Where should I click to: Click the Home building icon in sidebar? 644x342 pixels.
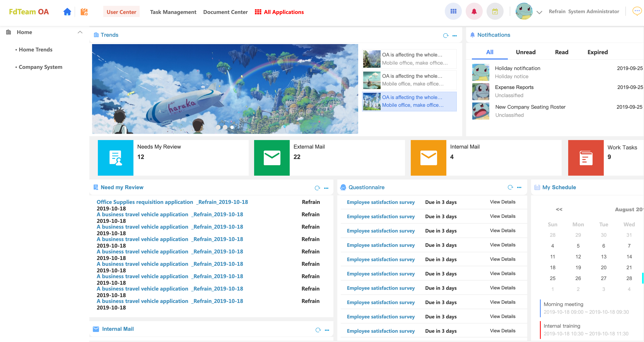pos(9,32)
